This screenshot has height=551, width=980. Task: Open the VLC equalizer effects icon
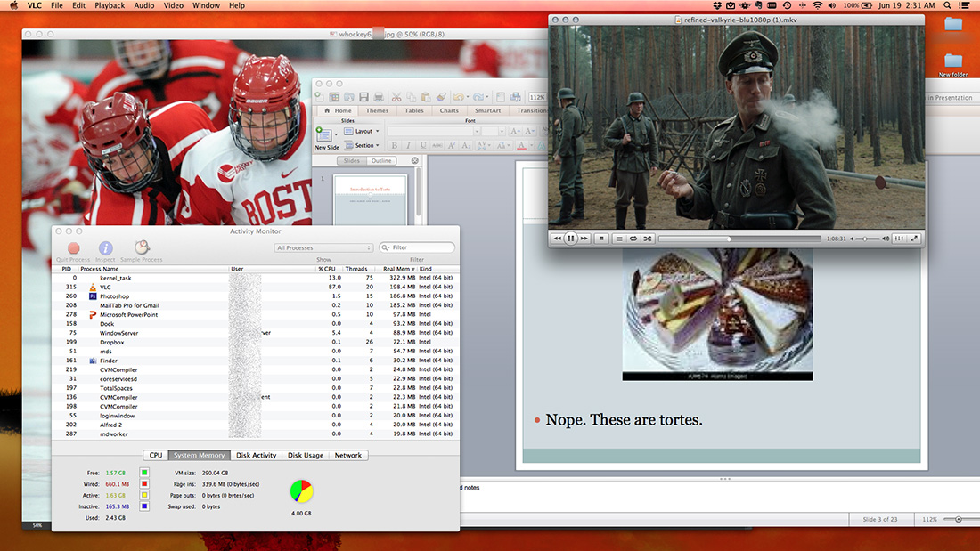pos(900,239)
